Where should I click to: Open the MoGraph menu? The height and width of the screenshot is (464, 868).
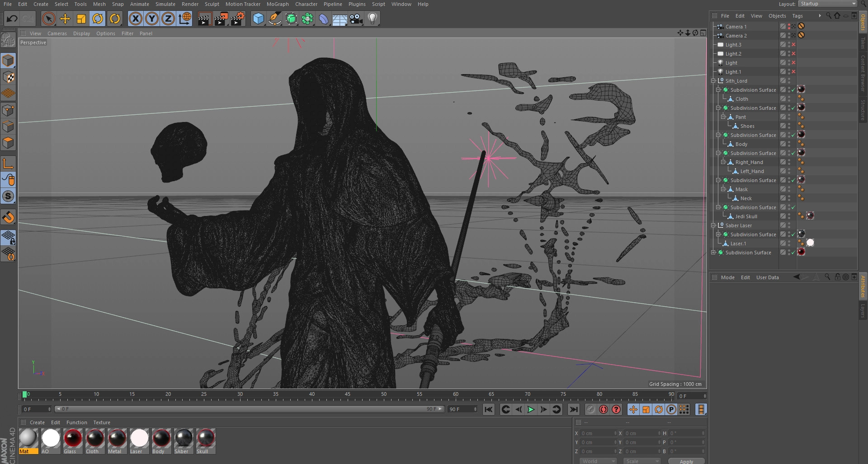[x=277, y=4]
